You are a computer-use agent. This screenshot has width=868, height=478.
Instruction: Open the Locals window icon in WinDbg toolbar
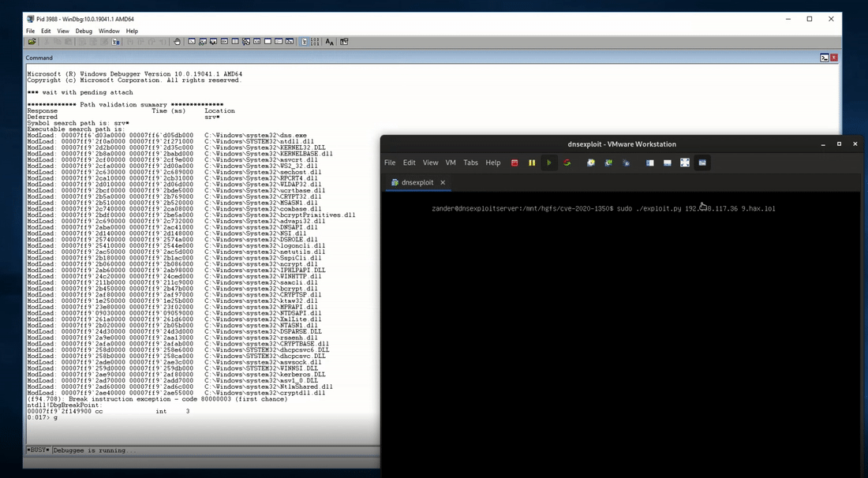(x=213, y=42)
